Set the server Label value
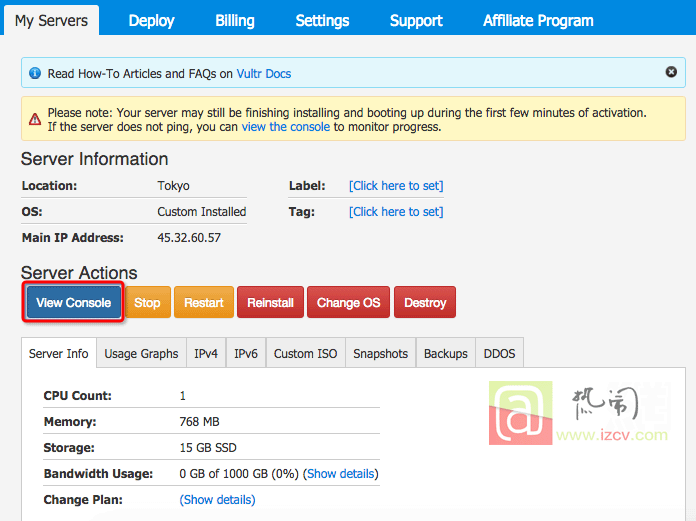696x521 pixels. [396, 186]
